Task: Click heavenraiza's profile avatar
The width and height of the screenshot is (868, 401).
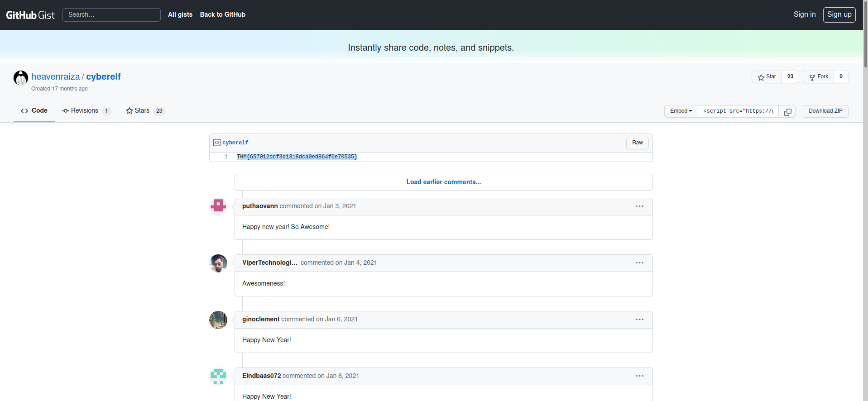Action: 21,78
